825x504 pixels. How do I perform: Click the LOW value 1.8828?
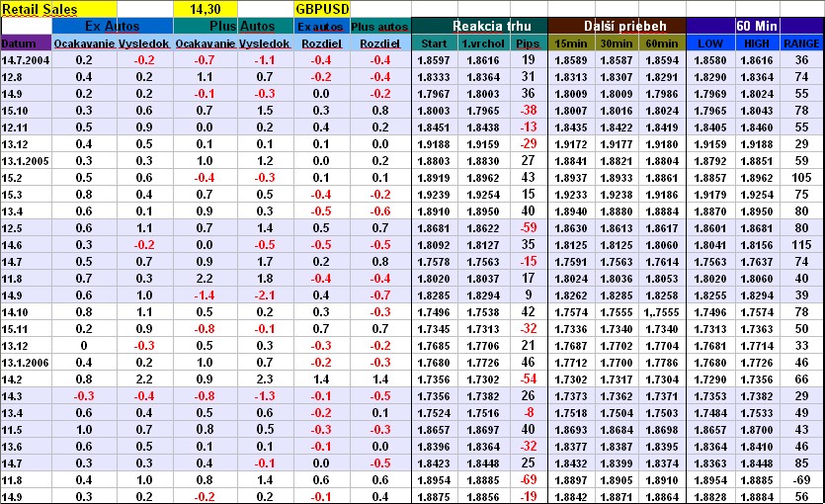coord(709,496)
